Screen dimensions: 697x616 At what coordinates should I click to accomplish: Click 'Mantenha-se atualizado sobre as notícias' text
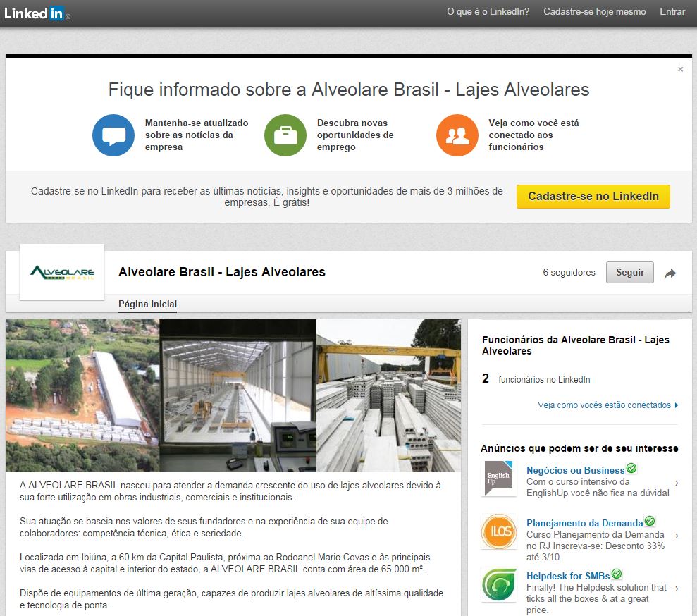coord(197,135)
